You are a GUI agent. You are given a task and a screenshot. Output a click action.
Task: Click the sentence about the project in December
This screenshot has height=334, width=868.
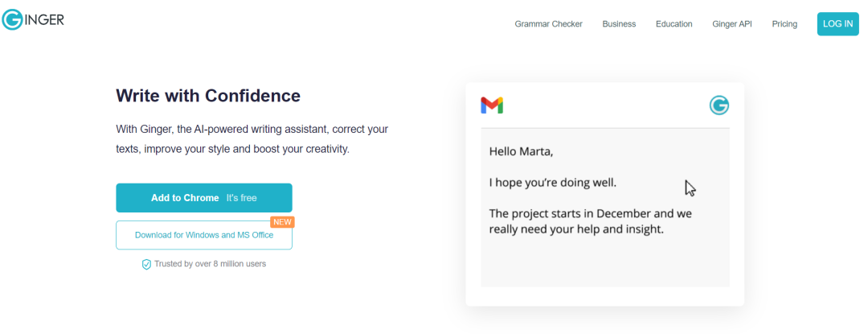click(x=590, y=221)
